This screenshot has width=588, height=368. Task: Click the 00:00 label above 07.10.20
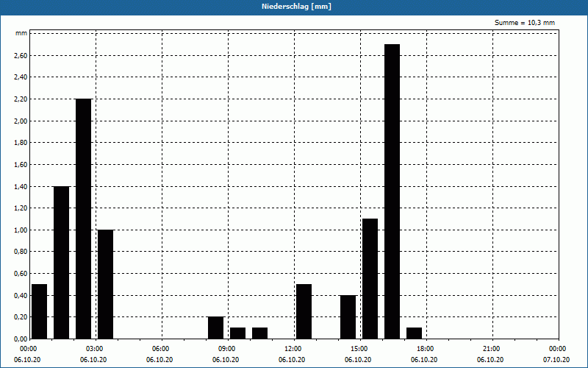click(559, 349)
